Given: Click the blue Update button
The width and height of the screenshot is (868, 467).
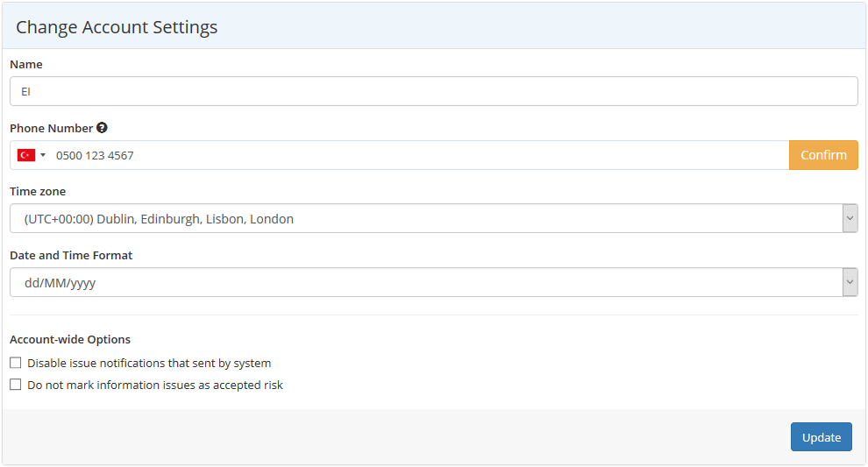Looking at the screenshot, I should click(821, 437).
